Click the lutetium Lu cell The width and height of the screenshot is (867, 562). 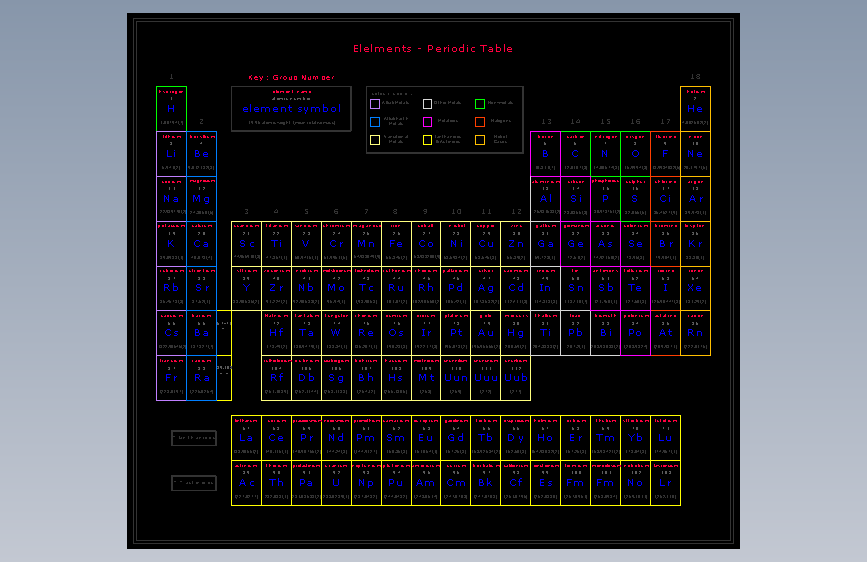[665, 438]
